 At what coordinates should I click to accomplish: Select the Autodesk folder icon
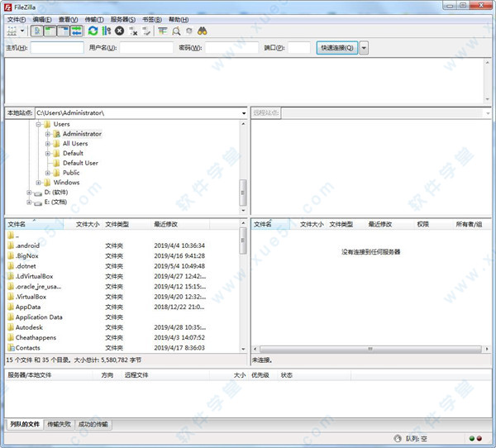(11, 327)
